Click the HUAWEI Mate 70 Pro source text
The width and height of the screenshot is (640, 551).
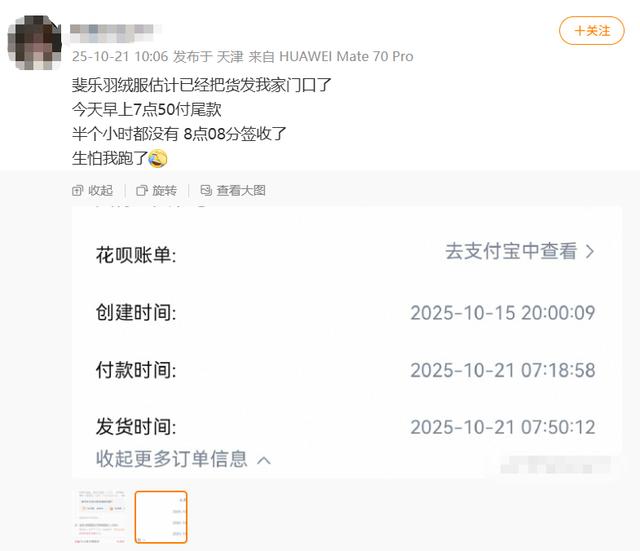coord(346,56)
